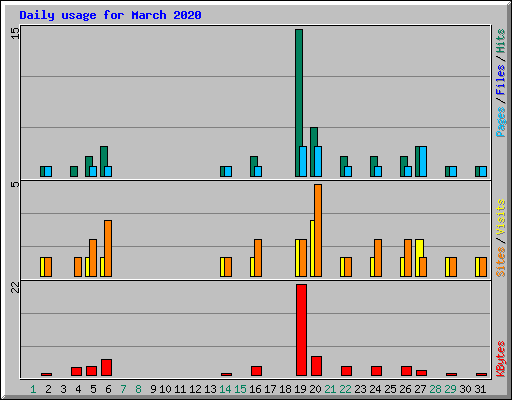This screenshot has height=400, width=512.
Task: Click the day number "12" on x-axis
Action: [195, 389]
